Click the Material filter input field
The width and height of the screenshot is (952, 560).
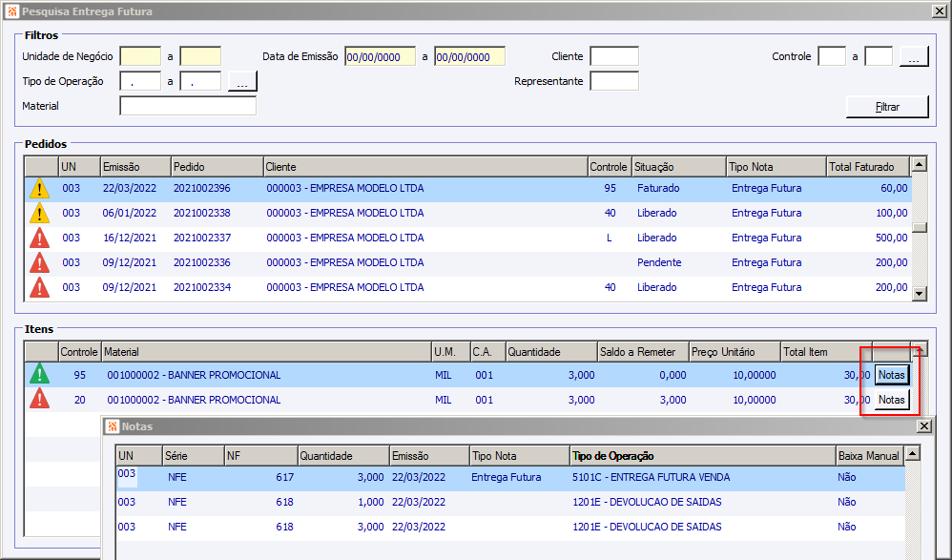tap(188, 106)
